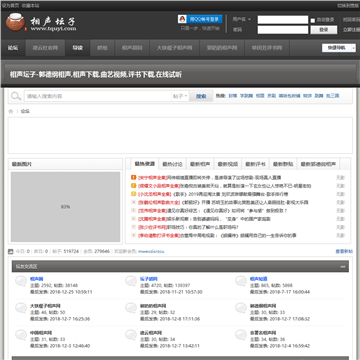The image size is (360, 360).
Task: Click the home icon in breadcrumb
Action: pos(11,111)
